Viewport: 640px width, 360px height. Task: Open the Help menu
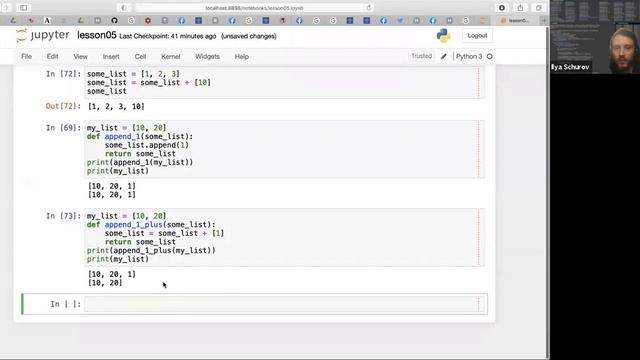242,56
